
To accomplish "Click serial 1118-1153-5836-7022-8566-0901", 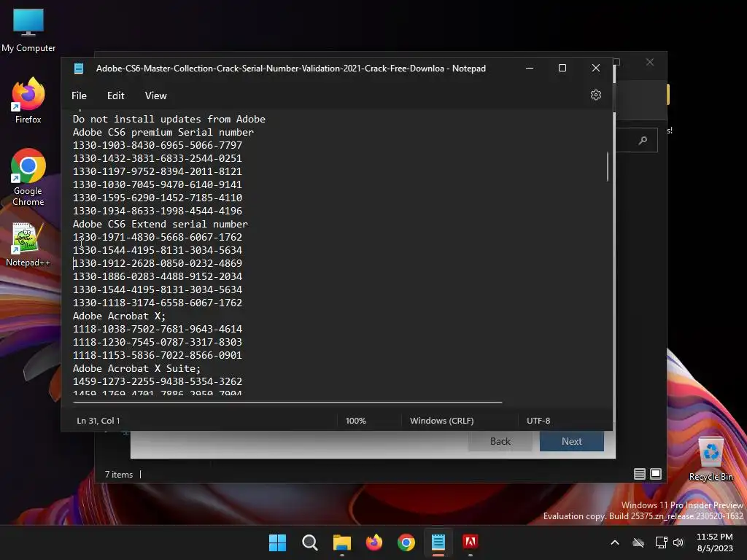I will (x=158, y=355).
